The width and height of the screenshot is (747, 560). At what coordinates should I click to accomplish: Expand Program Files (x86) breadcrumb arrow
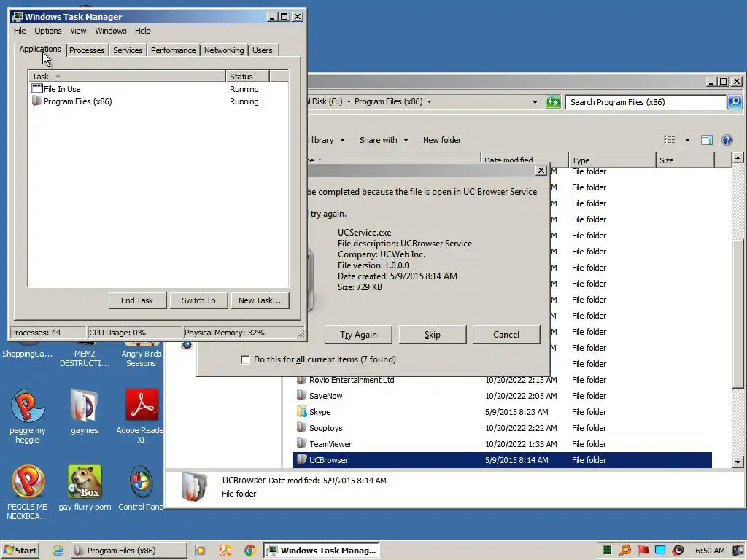(429, 101)
